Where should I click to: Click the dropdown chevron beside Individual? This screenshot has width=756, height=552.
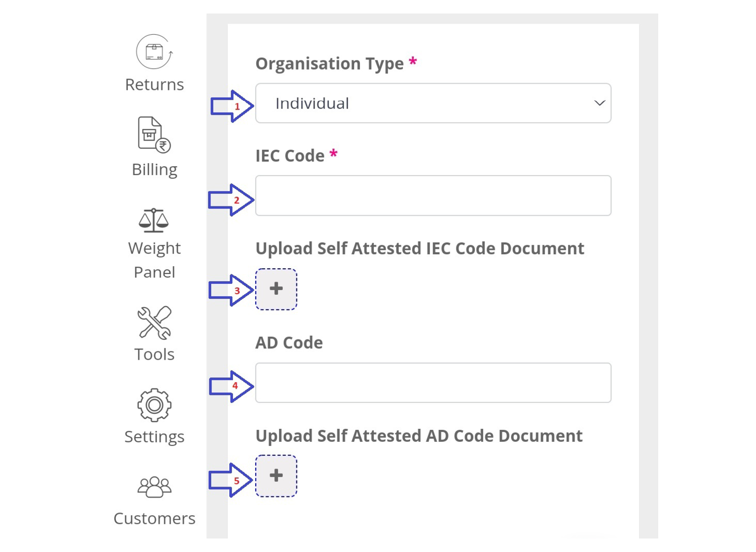point(599,103)
